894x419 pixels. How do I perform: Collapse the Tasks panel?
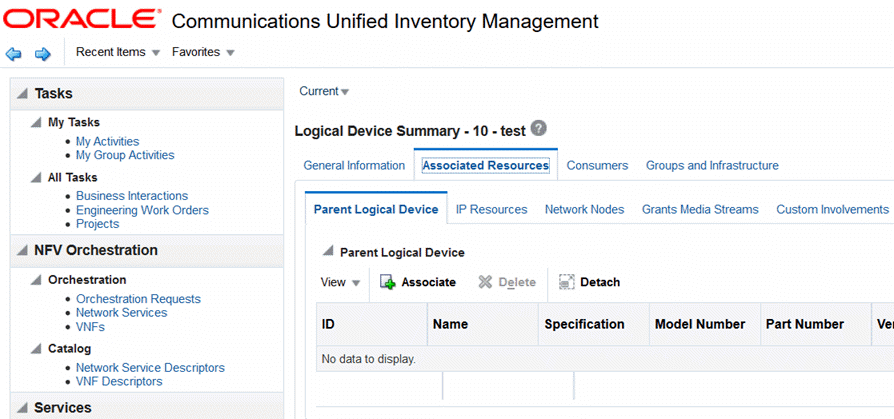[x=22, y=94]
